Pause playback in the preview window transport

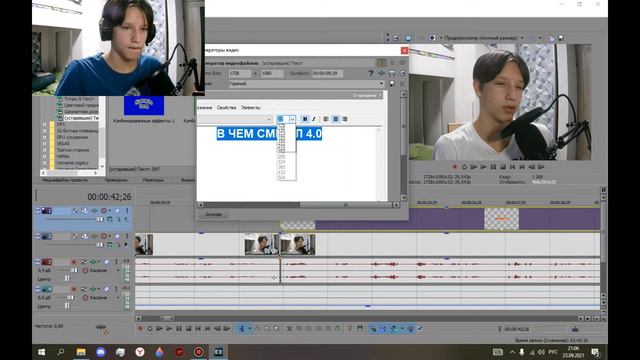pos(493,167)
